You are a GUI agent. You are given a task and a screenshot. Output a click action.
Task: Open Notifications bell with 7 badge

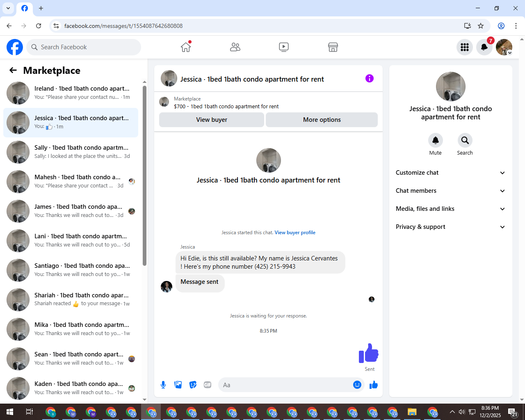[484, 47]
